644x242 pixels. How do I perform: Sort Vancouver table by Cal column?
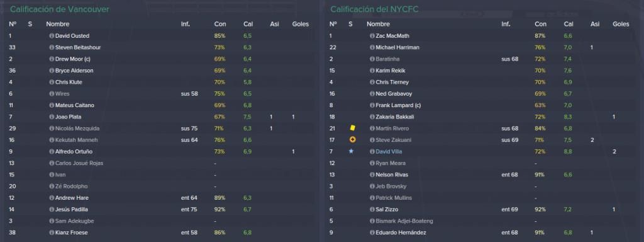pyautogui.click(x=248, y=25)
